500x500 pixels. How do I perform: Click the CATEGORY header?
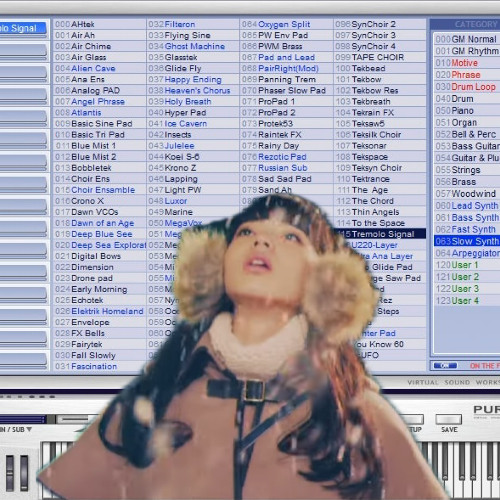(x=476, y=24)
